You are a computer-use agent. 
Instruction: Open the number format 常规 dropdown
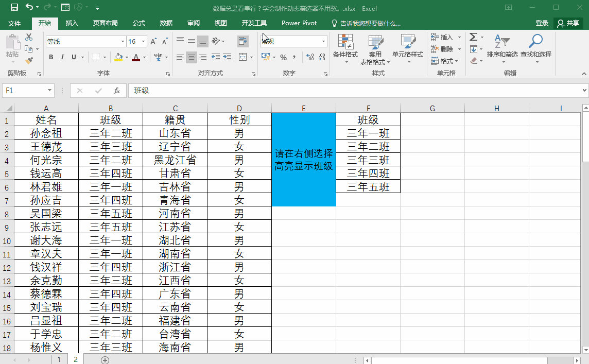click(323, 41)
